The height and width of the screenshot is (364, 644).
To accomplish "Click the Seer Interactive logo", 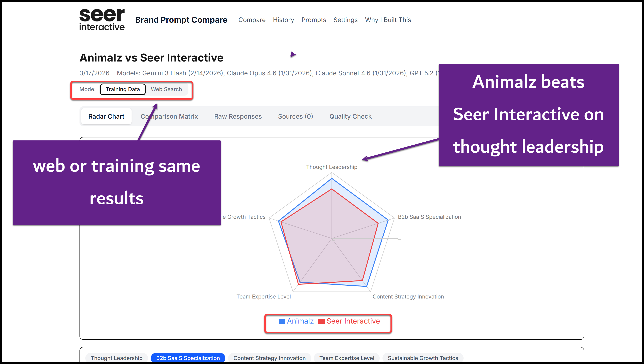I will tap(102, 19).
